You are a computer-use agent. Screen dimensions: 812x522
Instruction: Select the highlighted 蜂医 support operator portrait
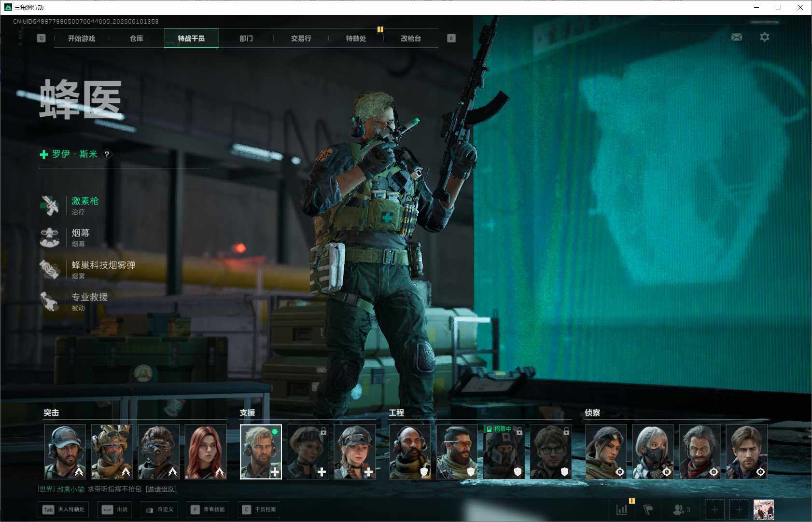click(x=261, y=452)
